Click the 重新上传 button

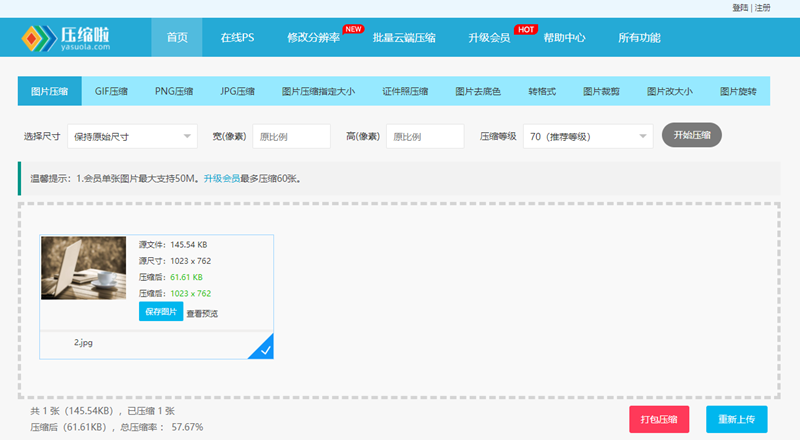pyautogui.click(x=737, y=419)
